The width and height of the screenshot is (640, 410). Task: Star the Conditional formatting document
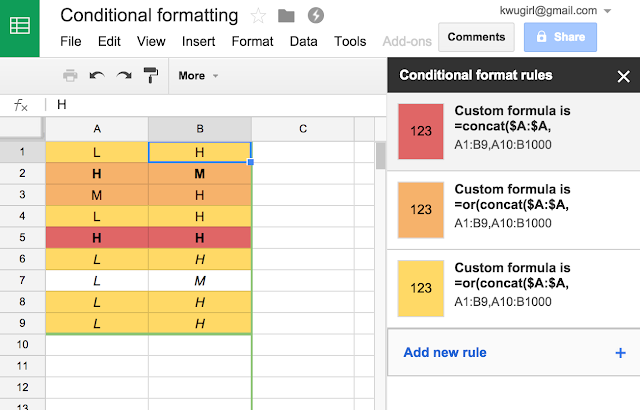click(259, 15)
